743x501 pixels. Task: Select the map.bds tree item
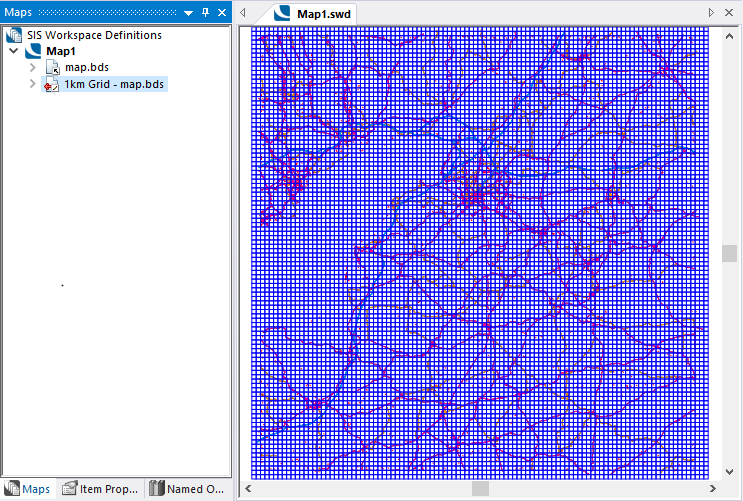click(87, 68)
